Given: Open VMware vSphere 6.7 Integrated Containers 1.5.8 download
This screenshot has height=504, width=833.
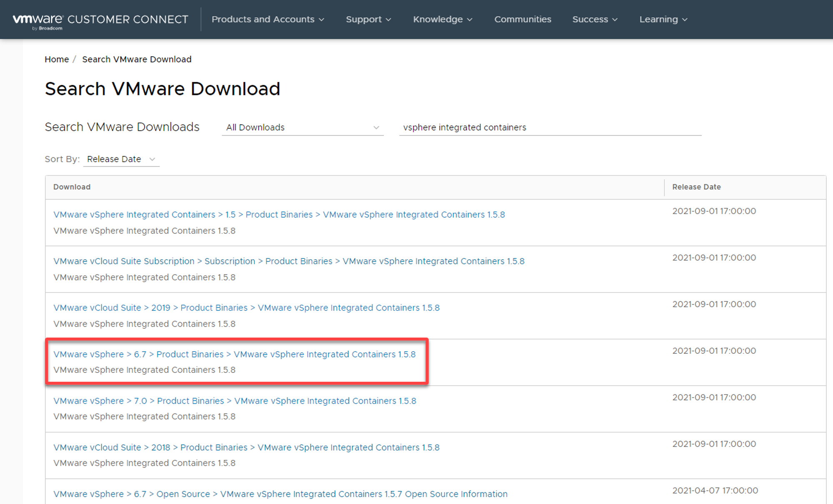Looking at the screenshot, I should (234, 354).
